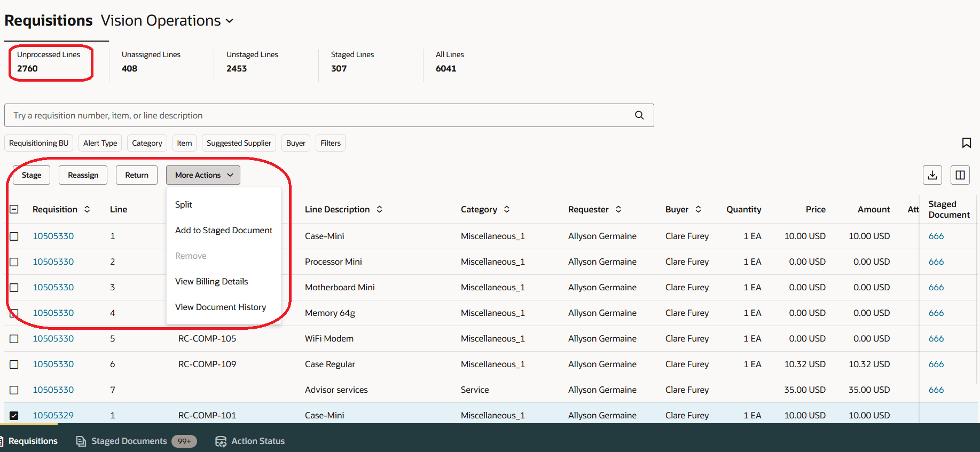980x452 pixels.
Task: Open requisition 10505330 link in Advisor services row
Action: tap(53, 390)
